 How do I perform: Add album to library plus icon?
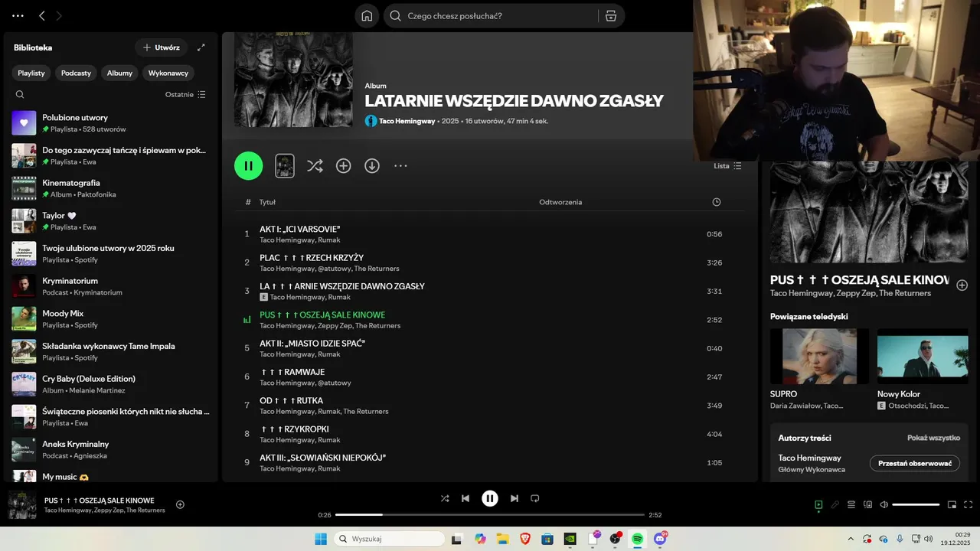[343, 165]
